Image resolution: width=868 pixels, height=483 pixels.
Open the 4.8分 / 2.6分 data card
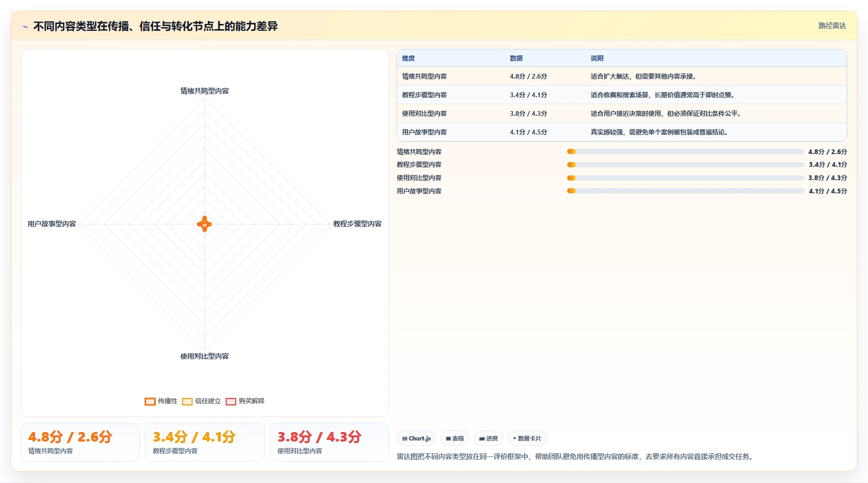pyautogui.click(x=80, y=442)
